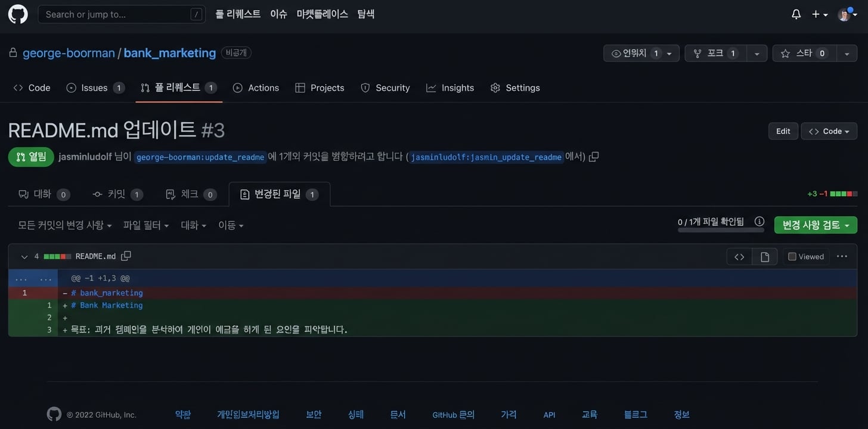Switch to the Code repository tab
Viewport: 868px width, 429px height.
(x=32, y=88)
